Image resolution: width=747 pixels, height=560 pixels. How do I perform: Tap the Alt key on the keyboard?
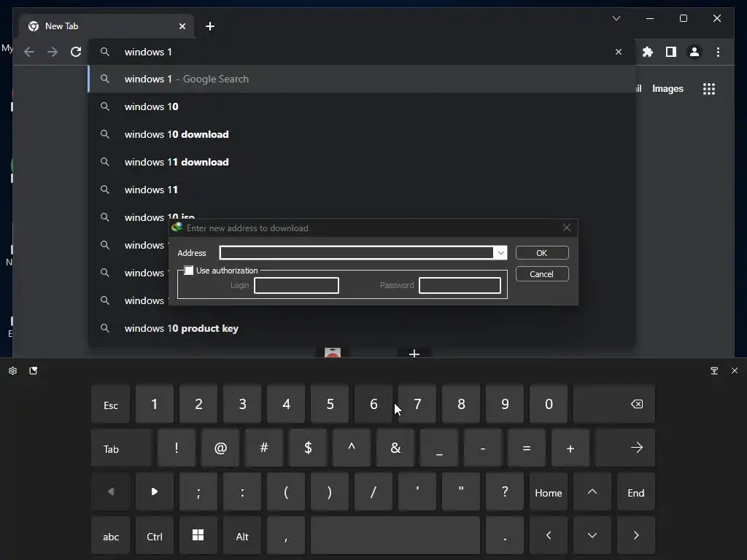click(x=242, y=536)
